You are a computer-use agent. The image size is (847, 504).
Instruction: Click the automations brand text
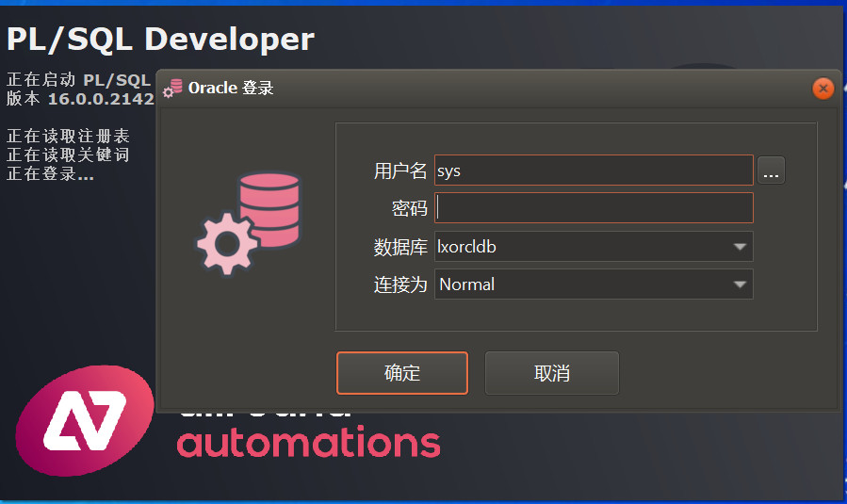click(308, 443)
